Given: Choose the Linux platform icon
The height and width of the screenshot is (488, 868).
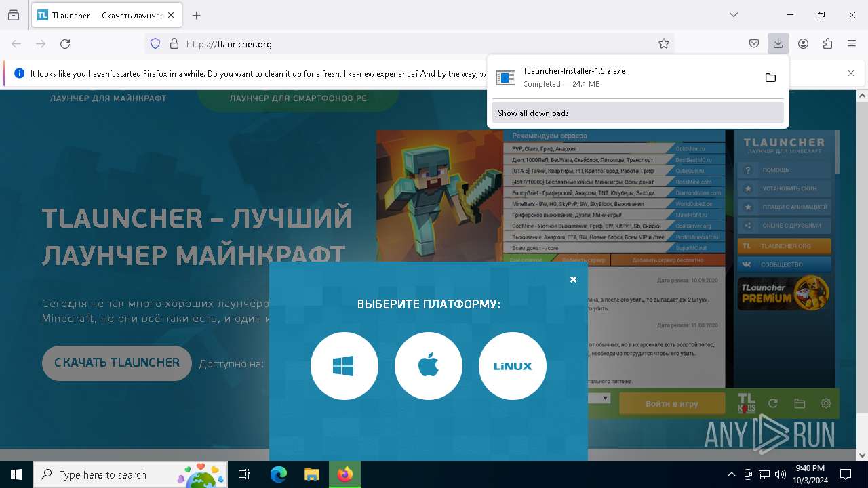Looking at the screenshot, I should (513, 366).
